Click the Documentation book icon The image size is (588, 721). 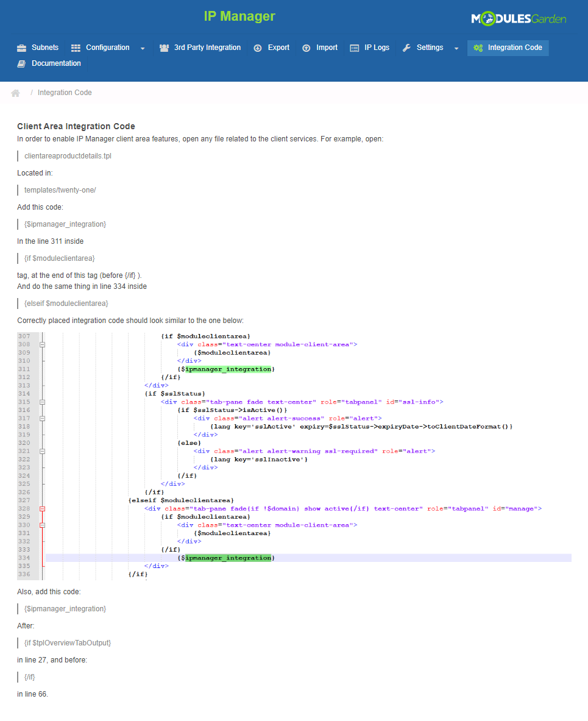coord(21,63)
